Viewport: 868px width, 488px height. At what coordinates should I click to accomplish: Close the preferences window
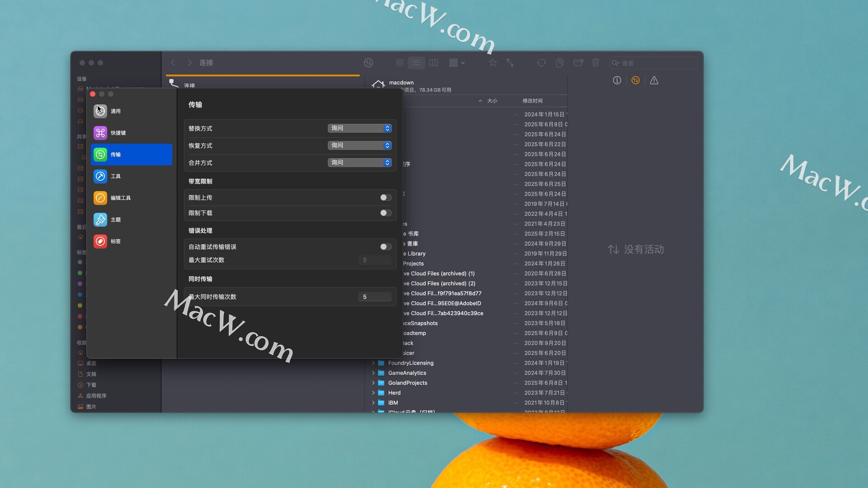[x=93, y=94]
